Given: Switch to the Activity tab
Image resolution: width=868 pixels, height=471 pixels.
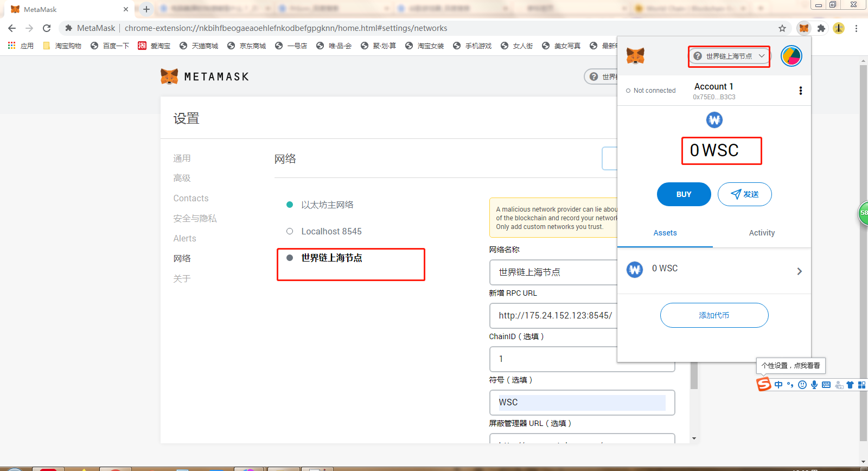Looking at the screenshot, I should (762, 233).
